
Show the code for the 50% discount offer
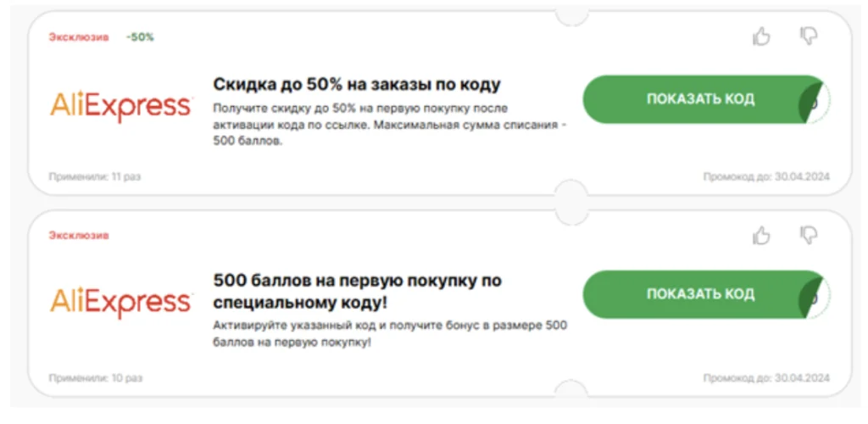coord(700,99)
